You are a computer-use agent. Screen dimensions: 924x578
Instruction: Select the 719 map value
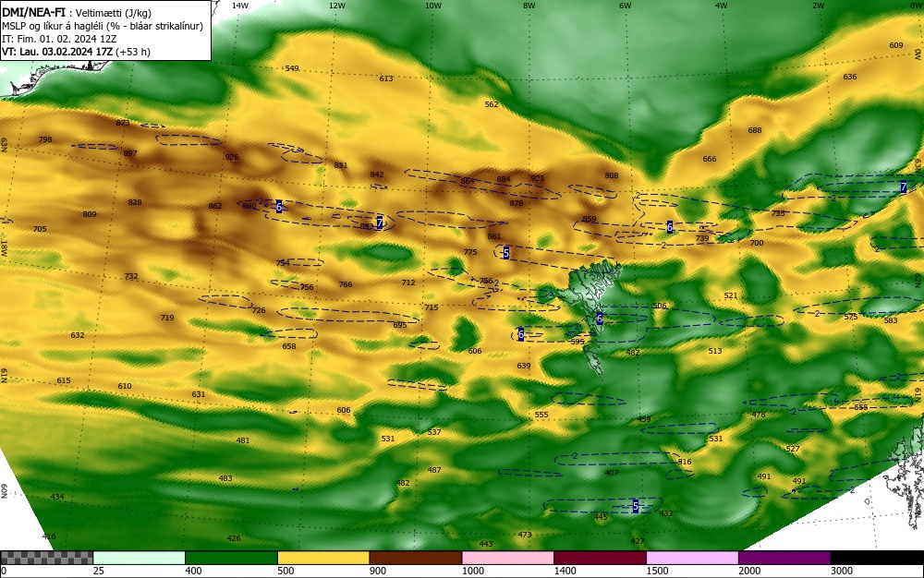click(x=166, y=318)
